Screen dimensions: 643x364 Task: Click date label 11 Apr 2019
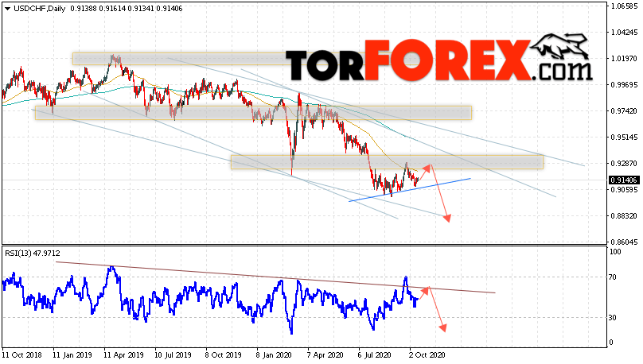pos(123,355)
